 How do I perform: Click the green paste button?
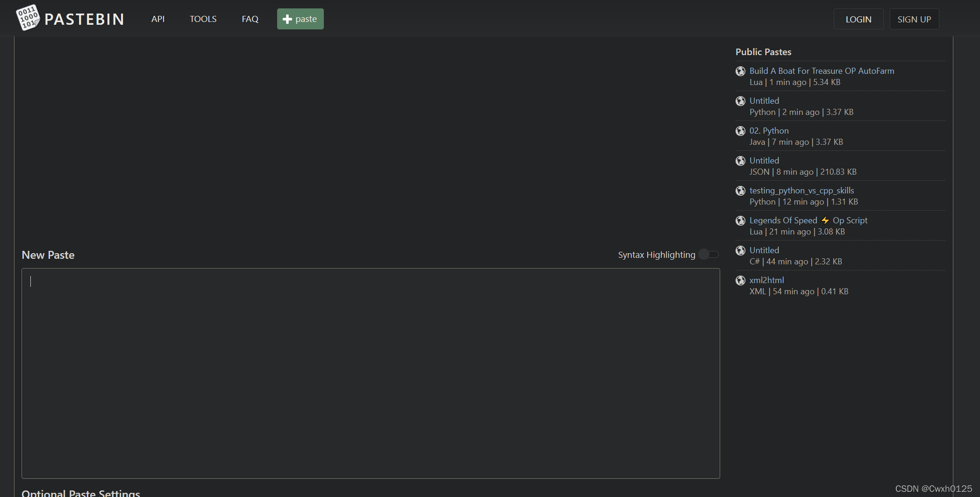[300, 19]
